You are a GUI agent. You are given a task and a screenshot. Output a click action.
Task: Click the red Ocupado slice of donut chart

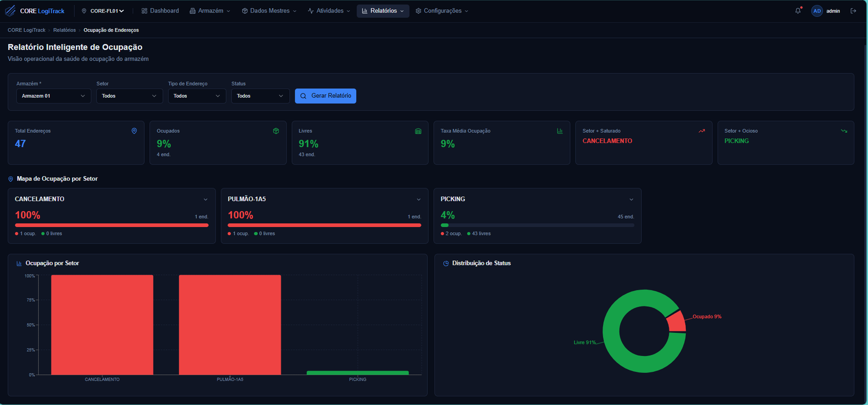(676, 321)
